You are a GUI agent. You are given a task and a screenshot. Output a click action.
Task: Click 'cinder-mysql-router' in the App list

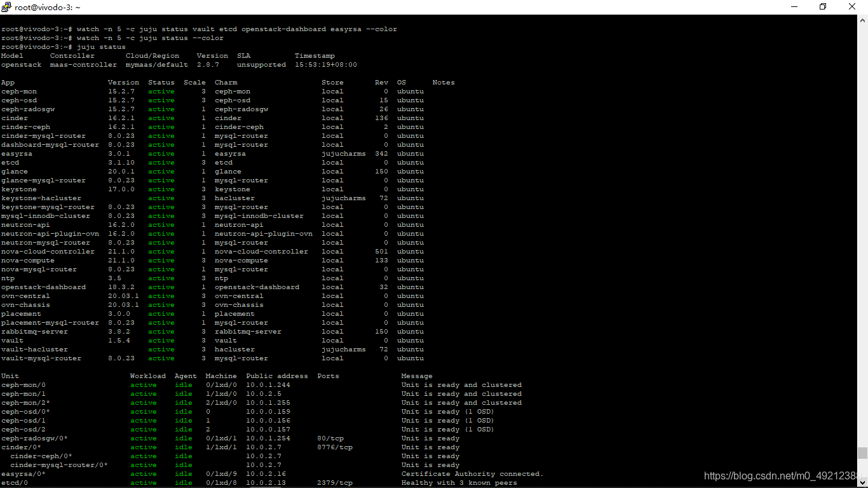coord(43,136)
